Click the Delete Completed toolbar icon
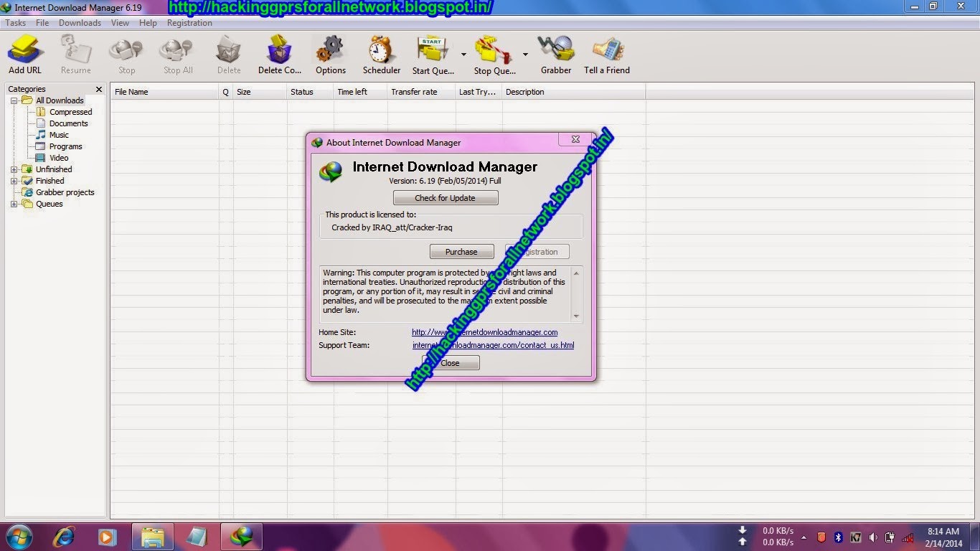Image resolution: width=980 pixels, height=551 pixels. click(x=280, y=55)
